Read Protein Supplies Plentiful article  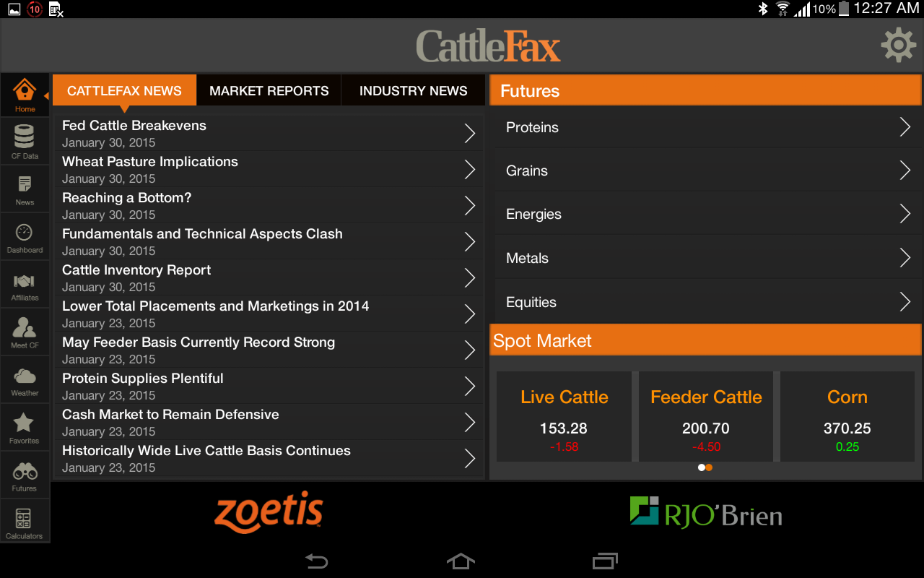[269, 386]
